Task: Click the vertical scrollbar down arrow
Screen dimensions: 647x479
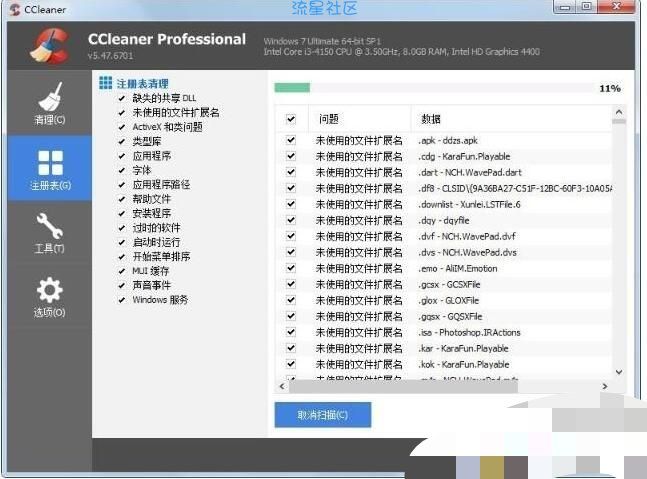Action: [x=619, y=372]
